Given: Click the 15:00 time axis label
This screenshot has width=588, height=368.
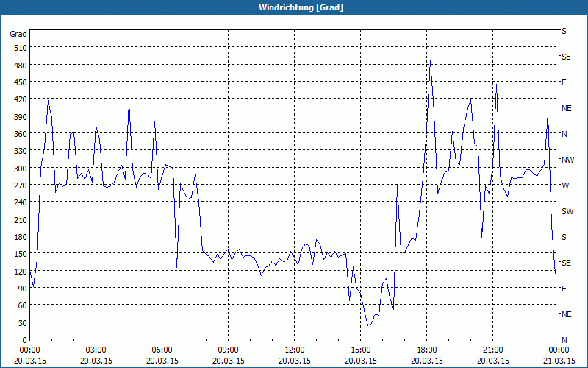Looking at the screenshot, I should click(x=361, y=350).
